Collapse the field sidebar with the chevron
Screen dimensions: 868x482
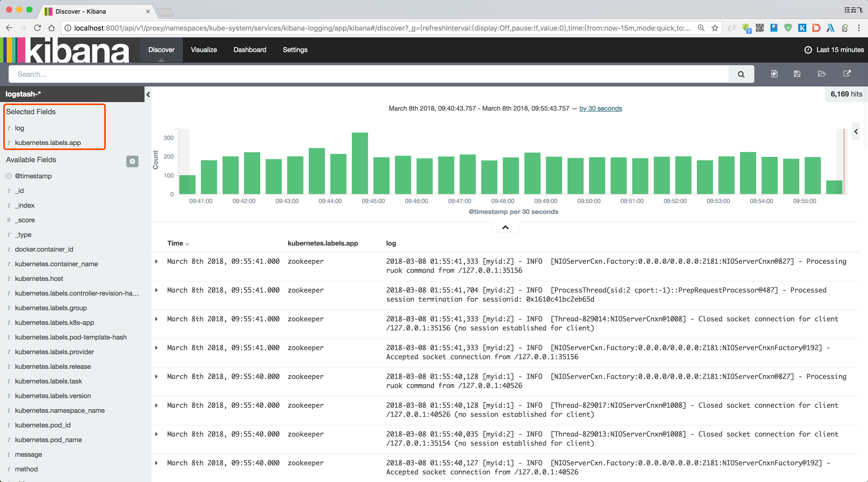pyautogui.click(x=148, y=94)
